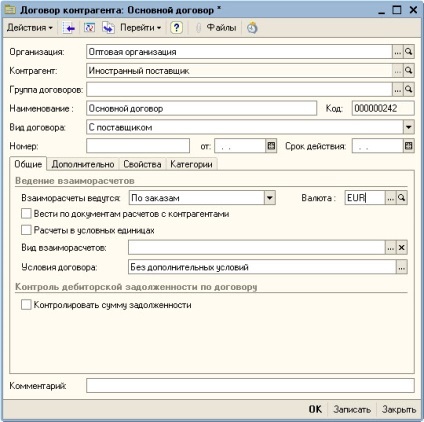
Task: Check Контролировать сумму задолженности
Action: click(x=26, y=305)
